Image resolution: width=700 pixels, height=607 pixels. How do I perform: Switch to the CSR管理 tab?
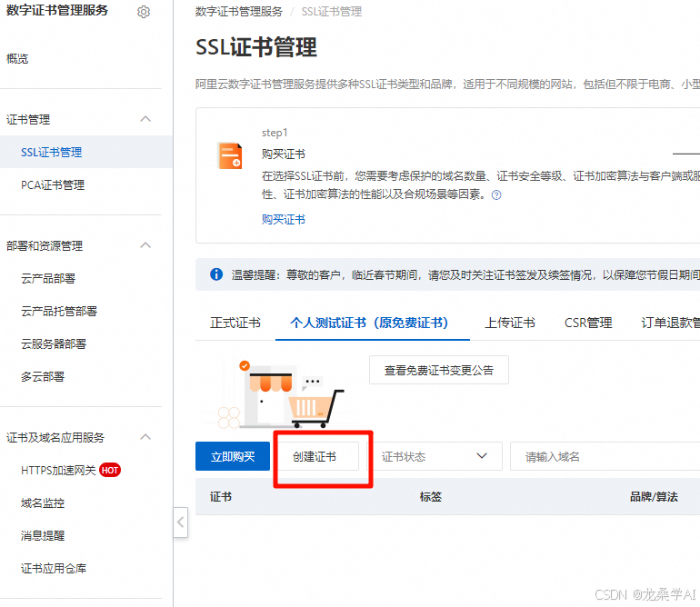tap(588, 323)
